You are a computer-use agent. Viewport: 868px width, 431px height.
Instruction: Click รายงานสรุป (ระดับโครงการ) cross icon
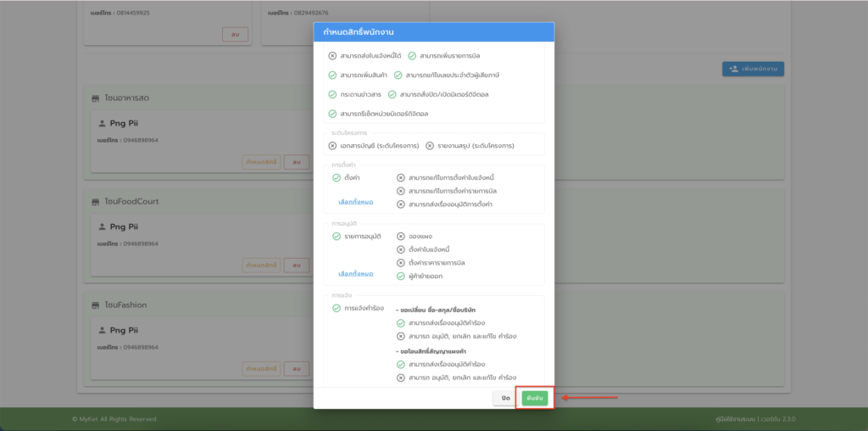tap(430, 146)
